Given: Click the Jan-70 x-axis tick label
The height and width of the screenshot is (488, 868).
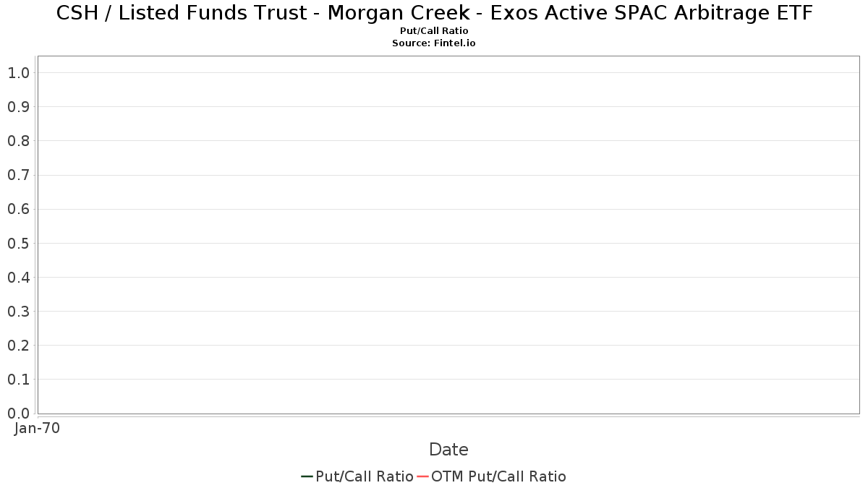Looking at the screenshot, I should 37,428.
